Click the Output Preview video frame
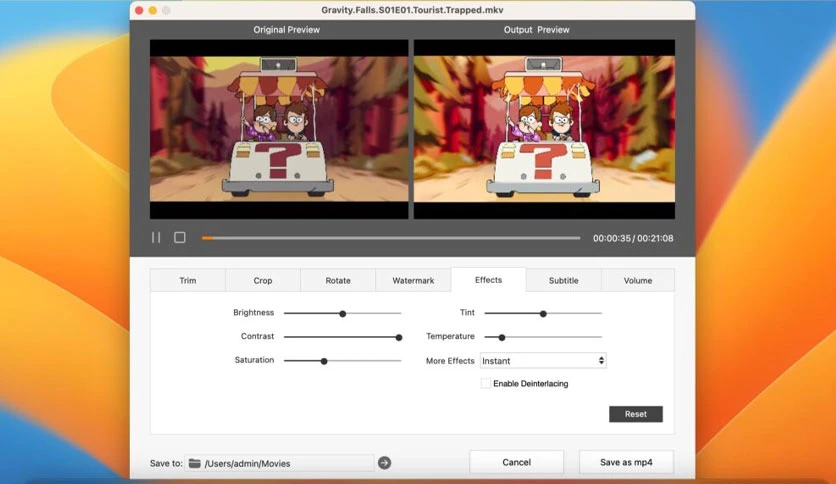 click(544, 129)
